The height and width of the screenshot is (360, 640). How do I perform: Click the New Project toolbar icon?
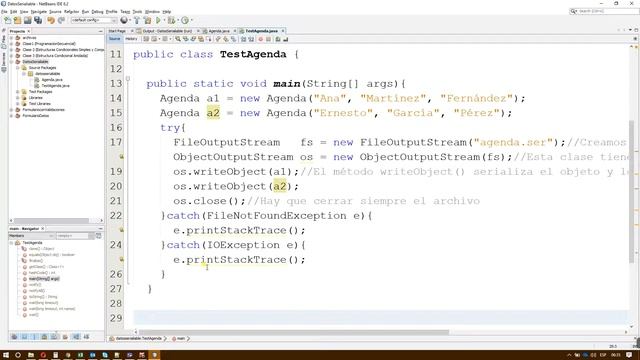[x=18, y=20]
